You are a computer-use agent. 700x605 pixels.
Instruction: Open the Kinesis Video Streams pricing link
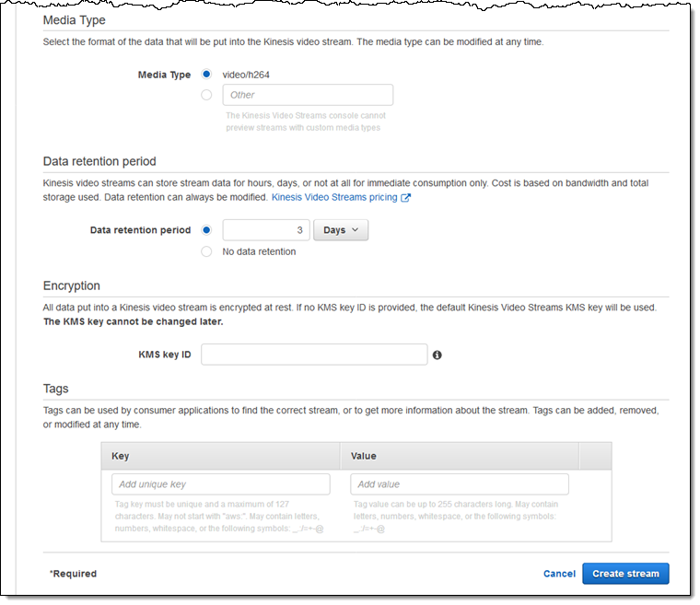[334, 197]
